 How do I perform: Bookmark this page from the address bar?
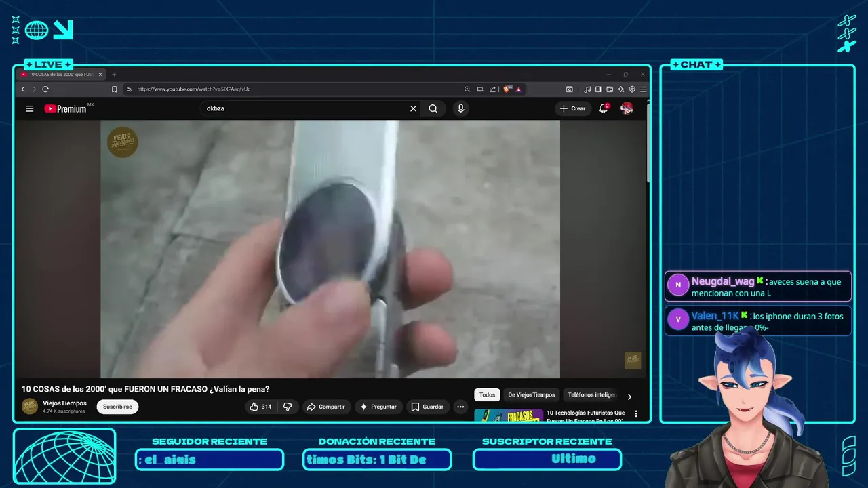click(114, 89)
